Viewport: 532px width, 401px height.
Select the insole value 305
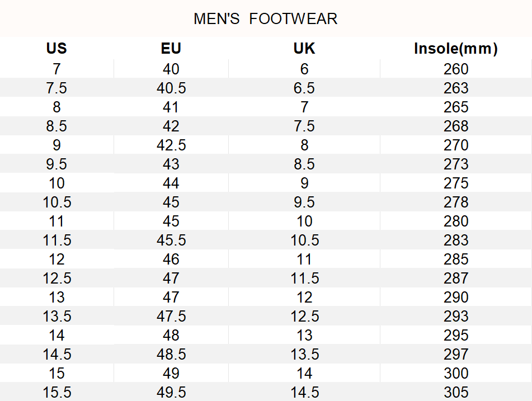click(x=456, y=392)
